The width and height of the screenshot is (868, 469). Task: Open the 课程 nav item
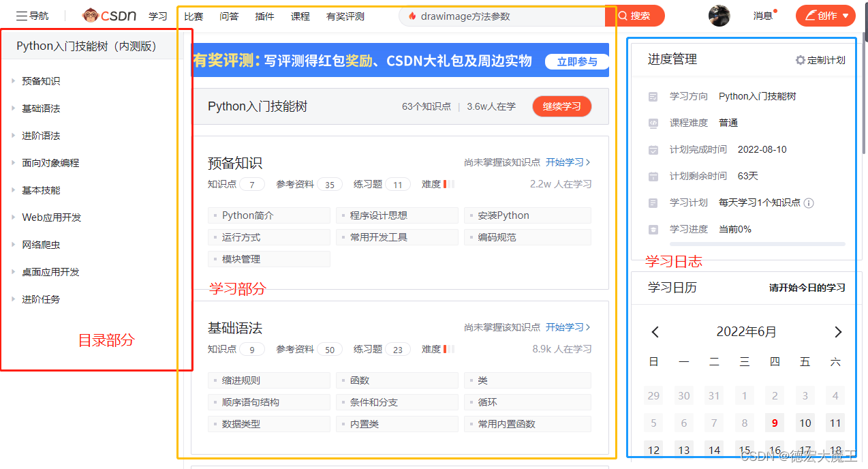click(300, 16)
